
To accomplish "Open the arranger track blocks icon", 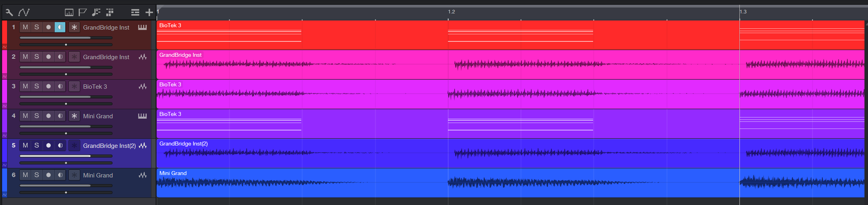I will [x=110, y=13].
